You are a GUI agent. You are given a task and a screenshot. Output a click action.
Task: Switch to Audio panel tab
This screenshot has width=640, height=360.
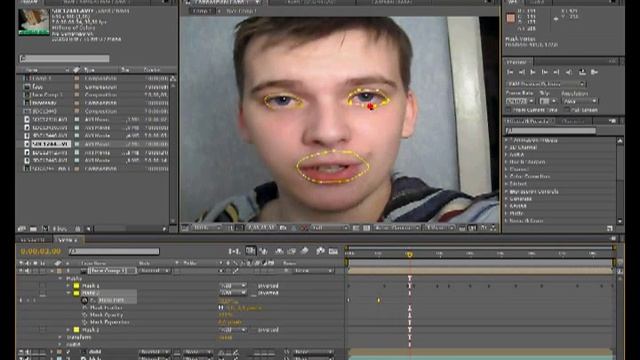coord(537,2)
